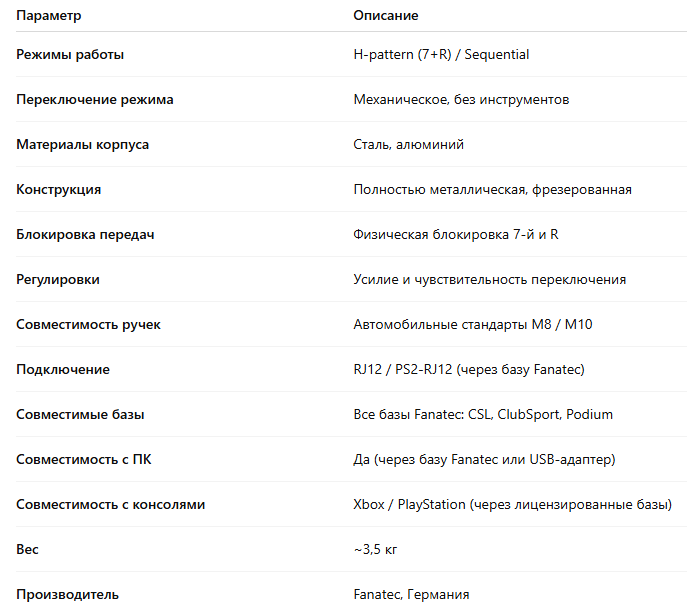Select the "Режимы работы" row label

coord(70,55)
